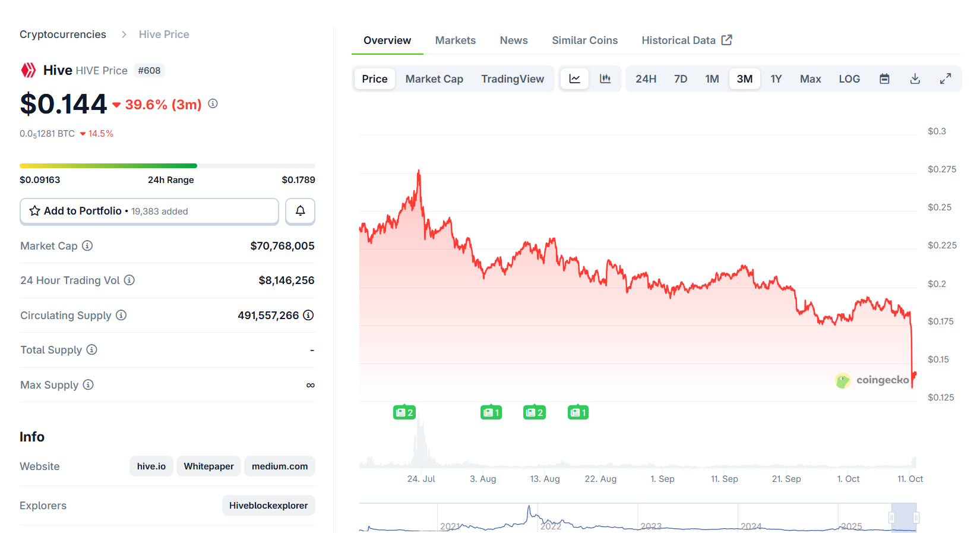Switch to line chart view icon

point(575,79)
